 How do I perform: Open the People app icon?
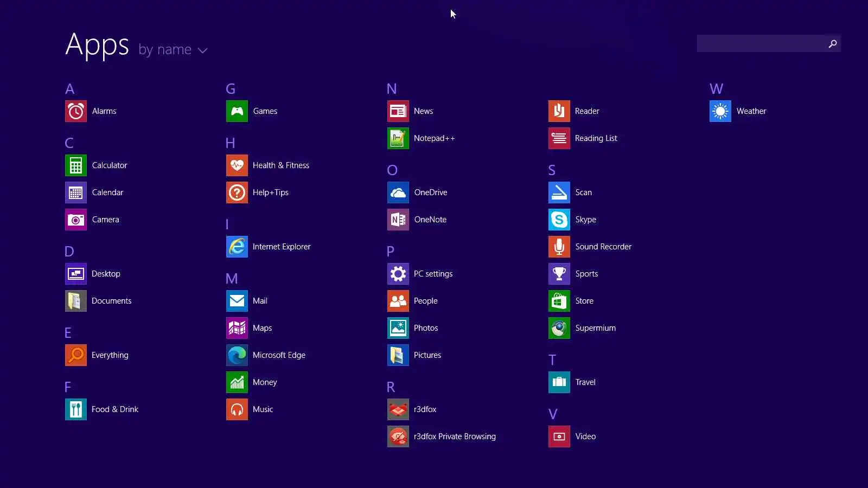point(398,301)
